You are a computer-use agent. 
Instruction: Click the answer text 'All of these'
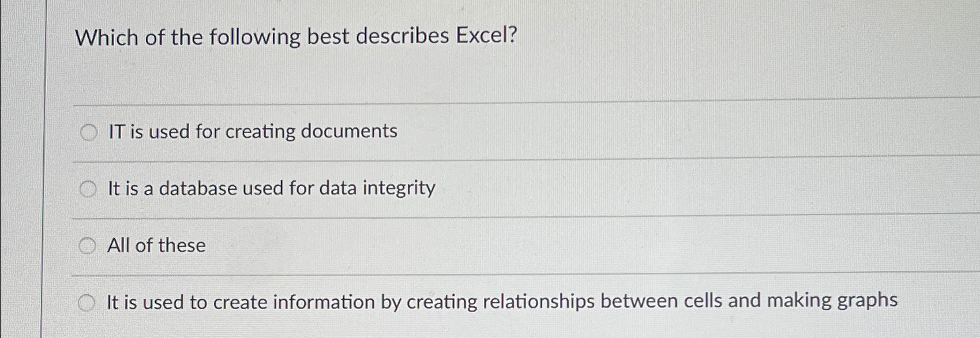[x=155, y=245]
